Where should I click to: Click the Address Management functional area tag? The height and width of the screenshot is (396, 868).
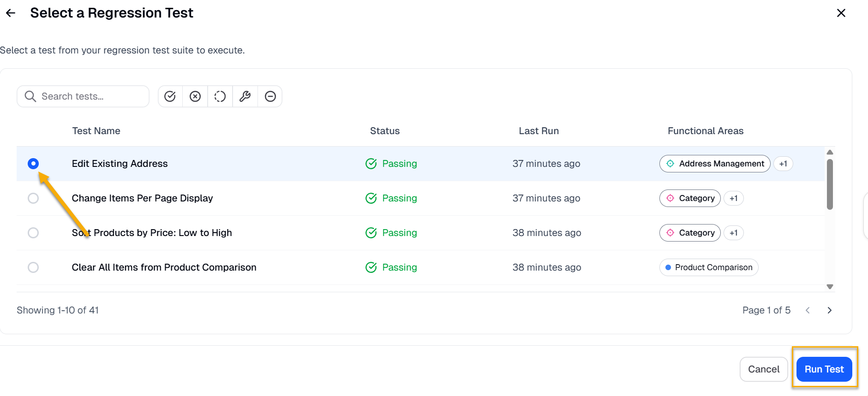point(715,164)
